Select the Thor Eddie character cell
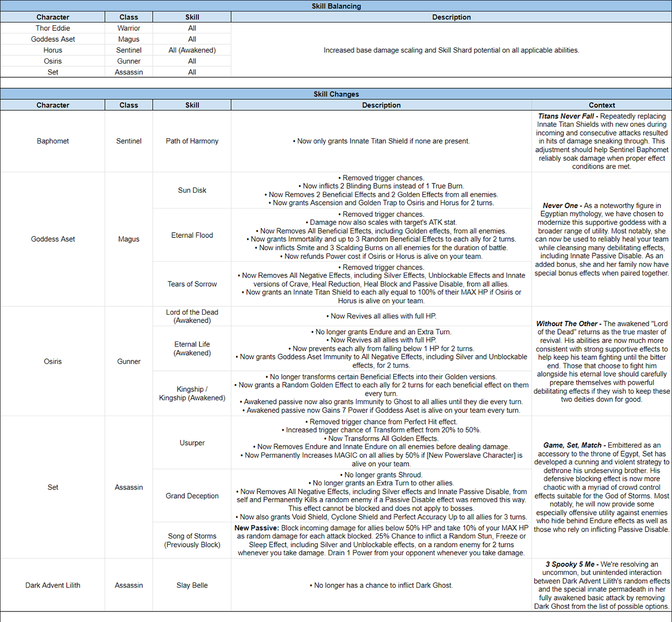Screen dimensions: 672x622 click(52, 28)
